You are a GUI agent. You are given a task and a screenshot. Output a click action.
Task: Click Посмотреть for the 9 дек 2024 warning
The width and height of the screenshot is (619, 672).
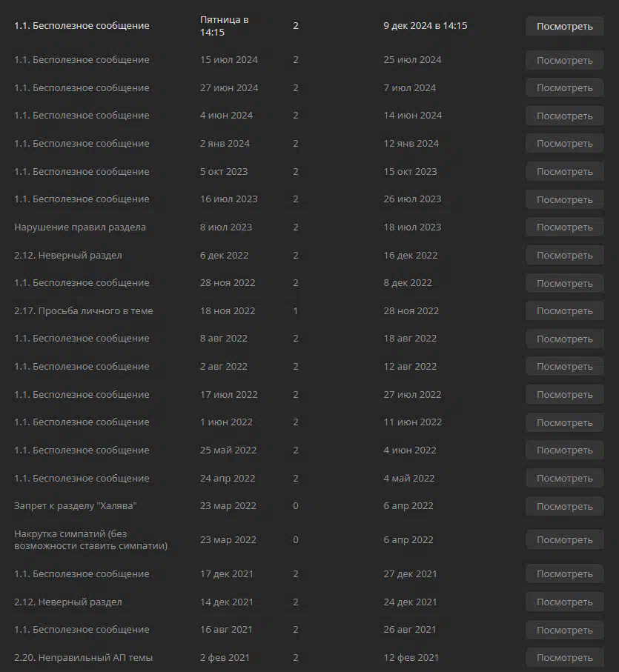point(565,26)
